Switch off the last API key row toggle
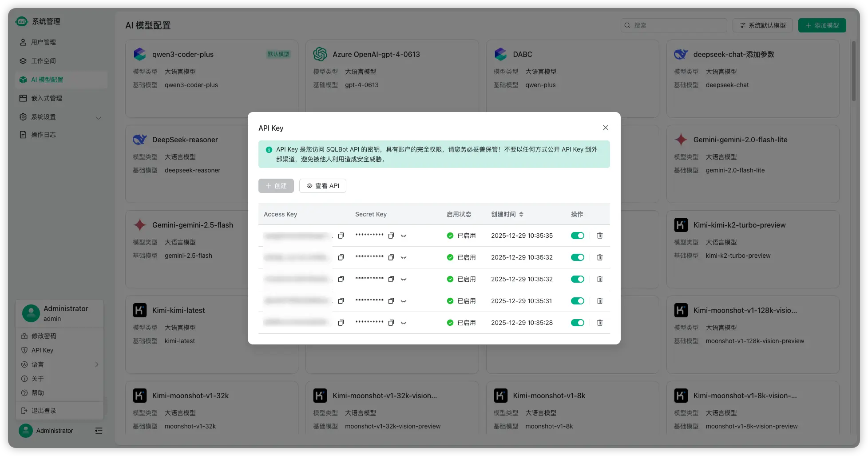Viewport: 868px width, 456px height. click(x=578, y=323)
